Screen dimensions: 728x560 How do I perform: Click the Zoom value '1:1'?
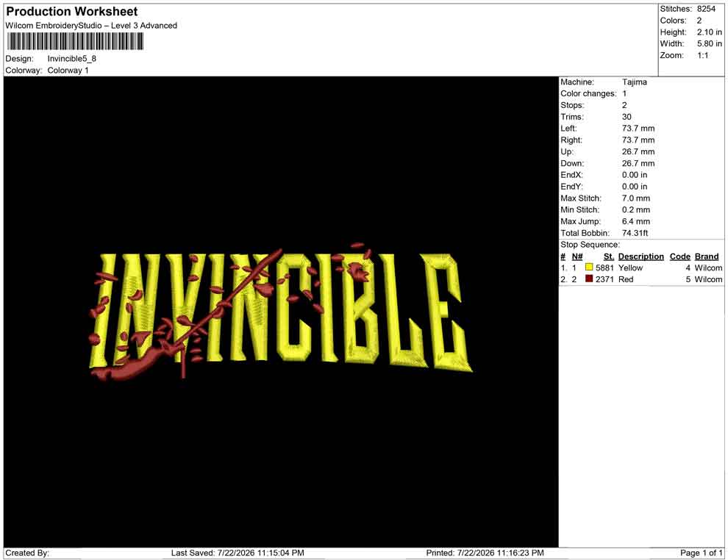(703, 55)
